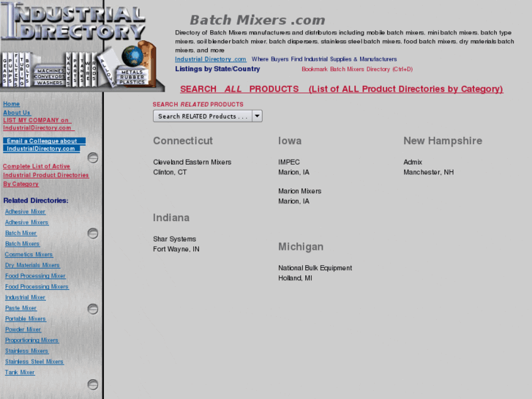Open Complete List of Active Industrial Product Directories
Screen dimensions: 532x399
46,175
